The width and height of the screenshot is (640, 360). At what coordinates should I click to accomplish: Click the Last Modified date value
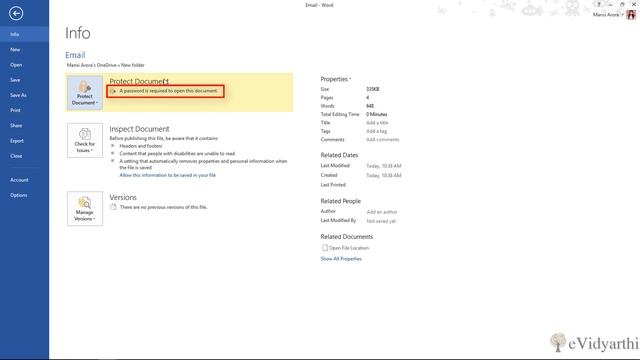(x=384, y=166)
